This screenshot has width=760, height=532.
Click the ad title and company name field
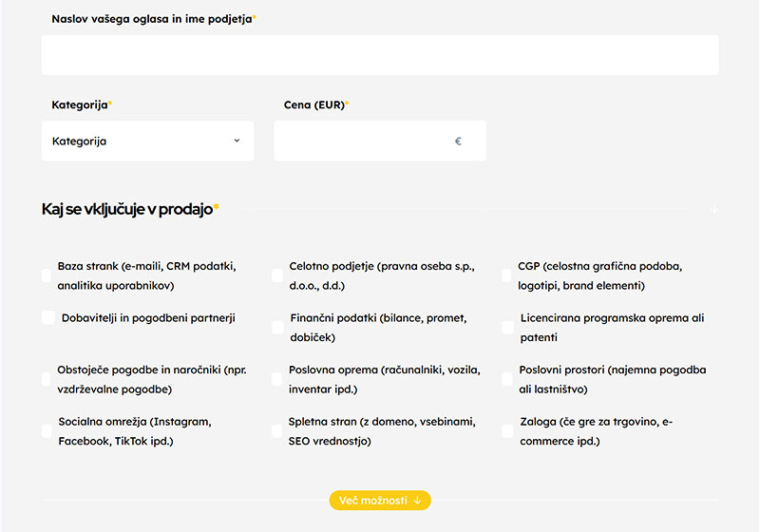tap(380, 55)
